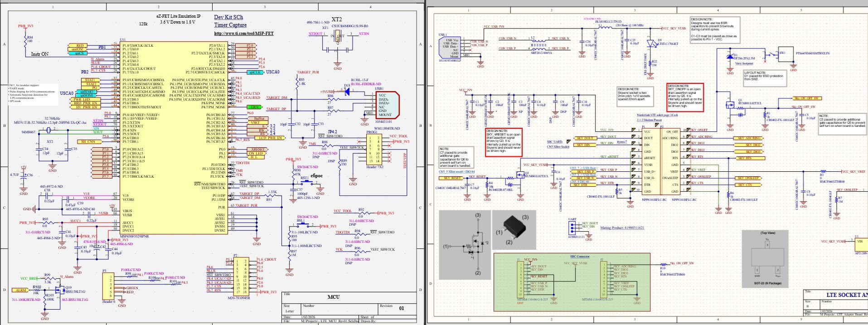This screenshot has width=868, height=325.
Task: Select the D5 LED symbol
Action: pyautogui.click(x=652, y=44)
